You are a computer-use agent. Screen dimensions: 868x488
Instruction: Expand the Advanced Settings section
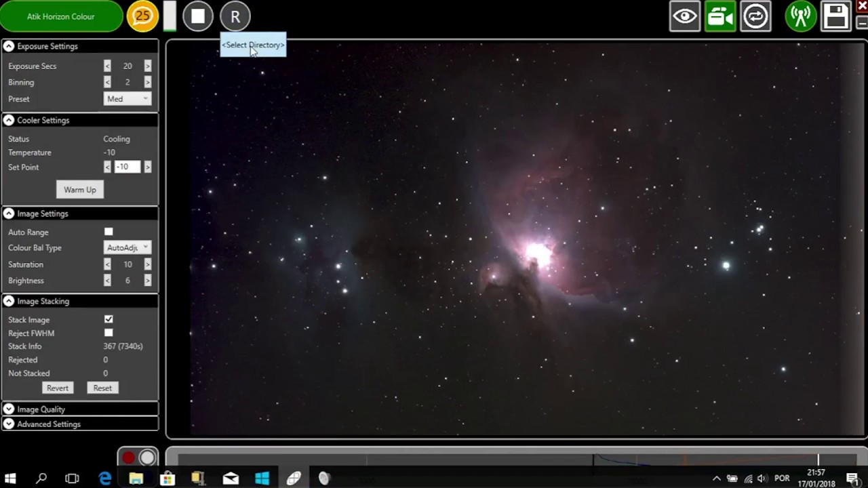(x=9, y=424)
